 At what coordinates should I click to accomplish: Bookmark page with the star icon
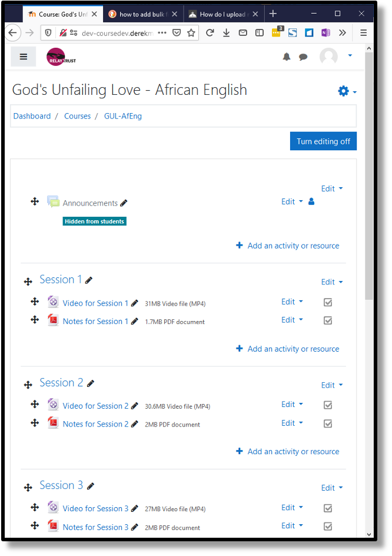coord(191,33)
